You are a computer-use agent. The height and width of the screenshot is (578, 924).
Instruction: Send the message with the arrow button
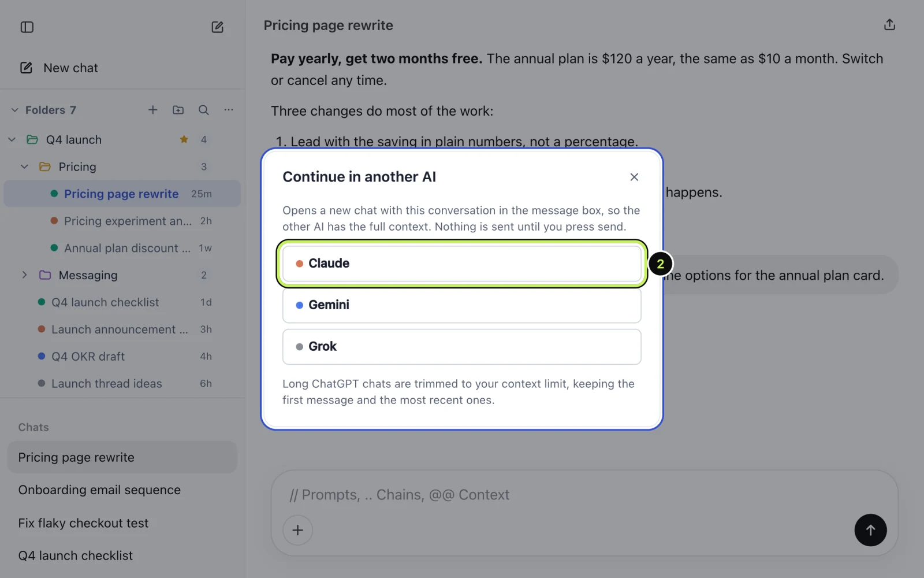[x=870, y=530]
